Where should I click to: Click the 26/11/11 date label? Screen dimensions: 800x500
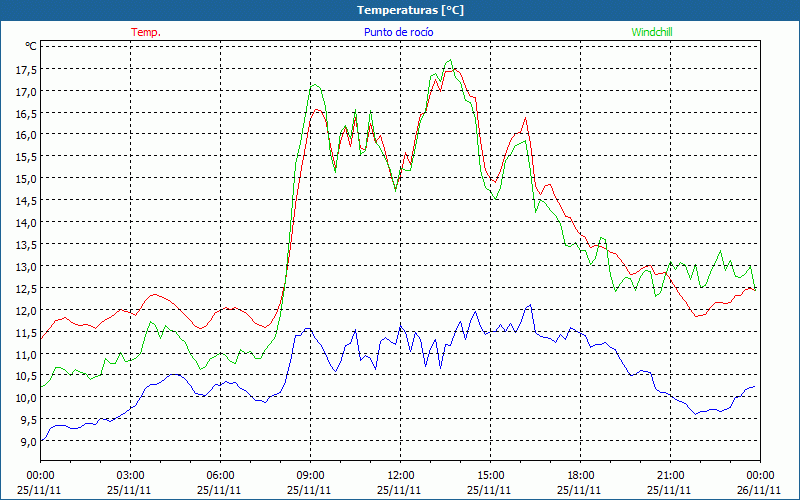tap(759, 490)
